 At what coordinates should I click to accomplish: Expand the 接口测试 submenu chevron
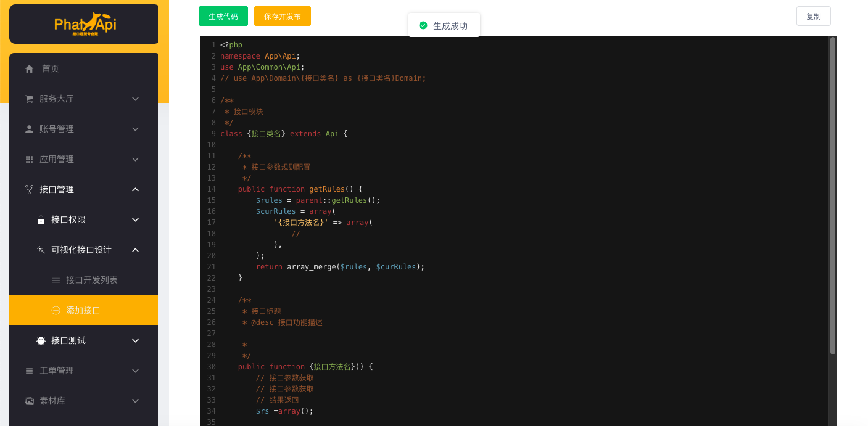tap(136, 340)
